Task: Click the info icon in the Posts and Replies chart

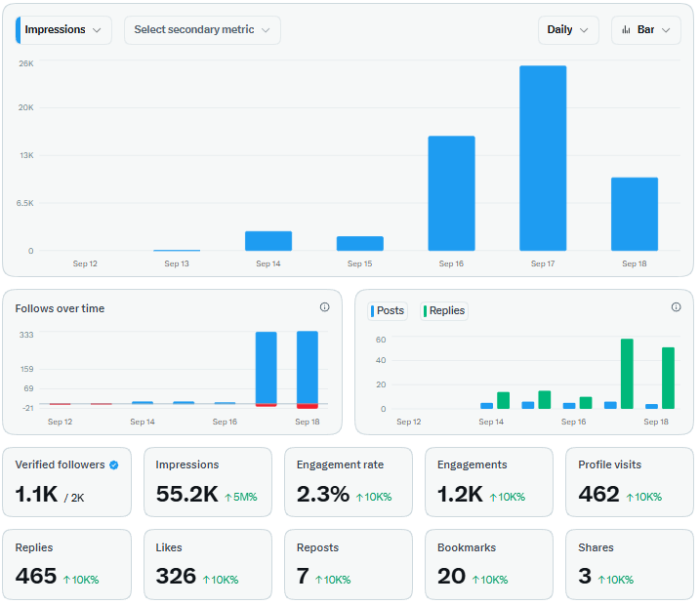Action: (x=676, y=307)
